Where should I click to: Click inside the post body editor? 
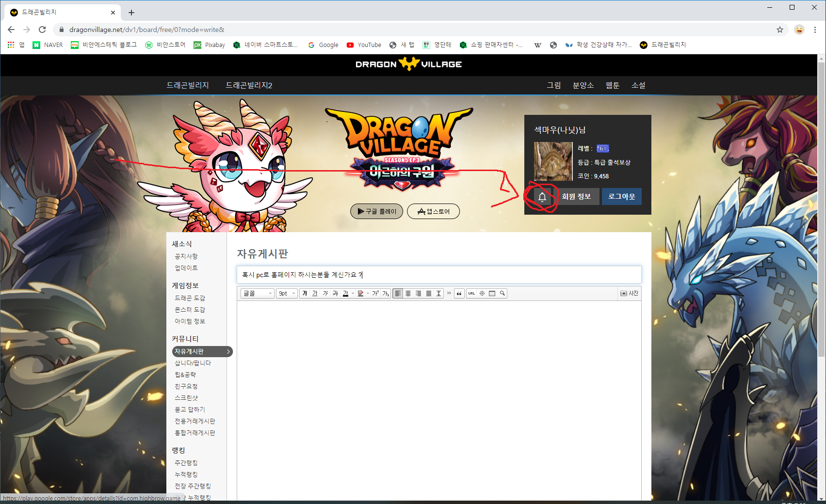click(x=439, y=400)
